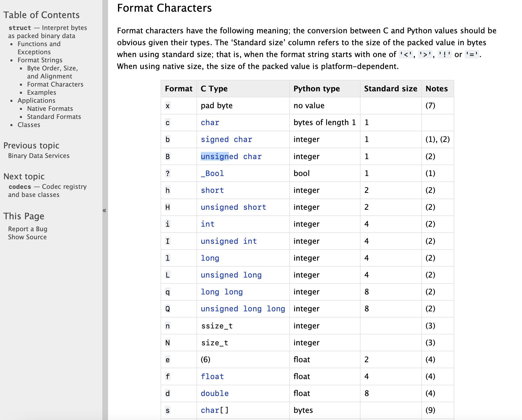
Task: Open Byte Order, Size, and Alignment link
Action: [53, 72]
